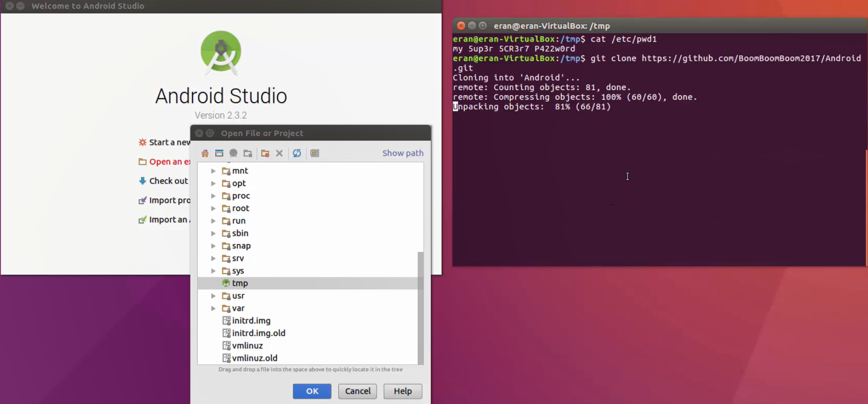The height and width of the screenshot is (404, 868).
Task: Choose 'Open an existing' project in Welcome window
Action: coord(170,162)
